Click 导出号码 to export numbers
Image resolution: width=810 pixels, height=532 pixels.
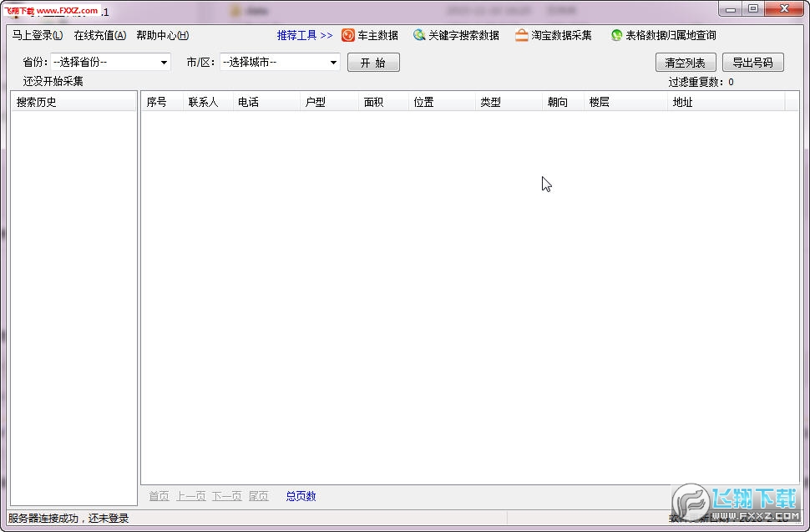pos(752,61)
